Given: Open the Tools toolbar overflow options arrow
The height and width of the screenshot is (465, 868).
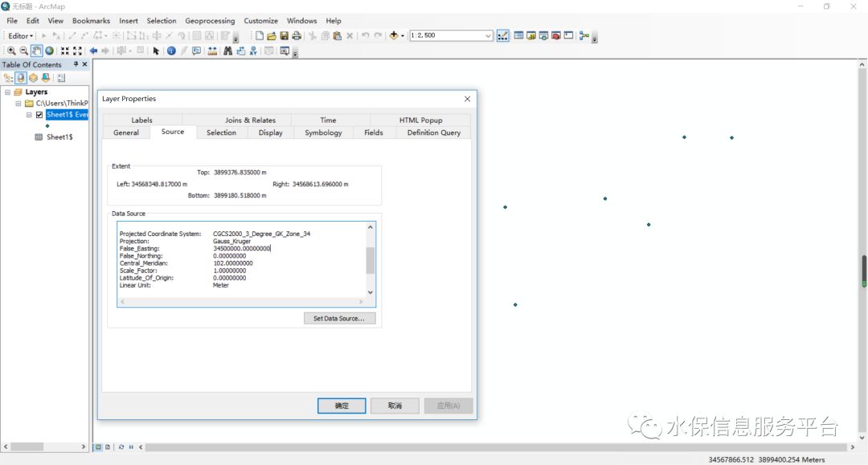Looking at the screenshot, I should point(295,54).
